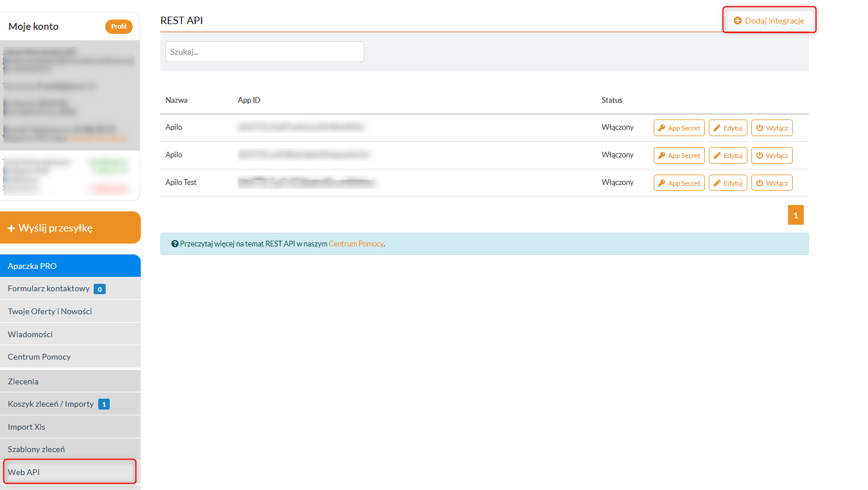Go to Koszyk zleceń / Importy
This screenshot has width=868, height=490.
[51, 404]
